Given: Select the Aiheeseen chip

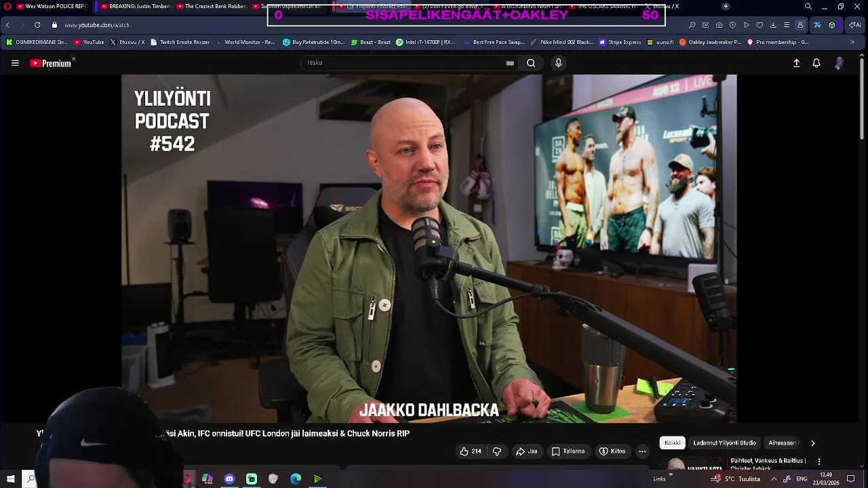Looking at the screenshot, I should coord(783,443).
